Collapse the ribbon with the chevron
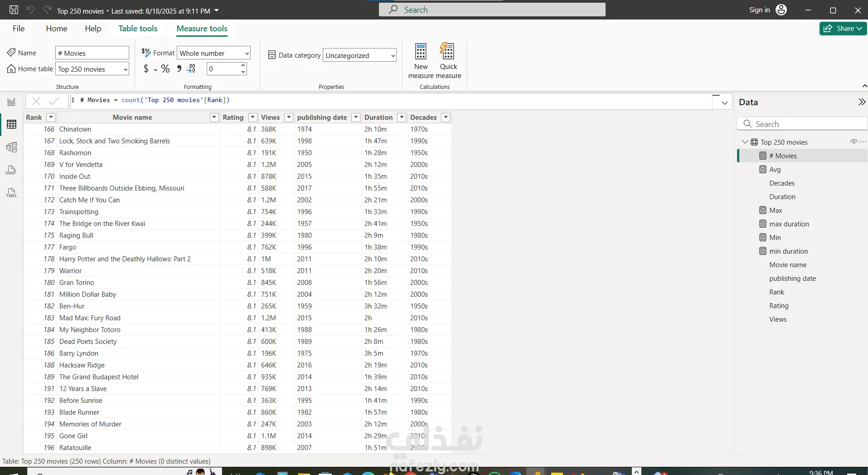Image resolution: width=868 pixels, height=475 pixels. (864, 86)
